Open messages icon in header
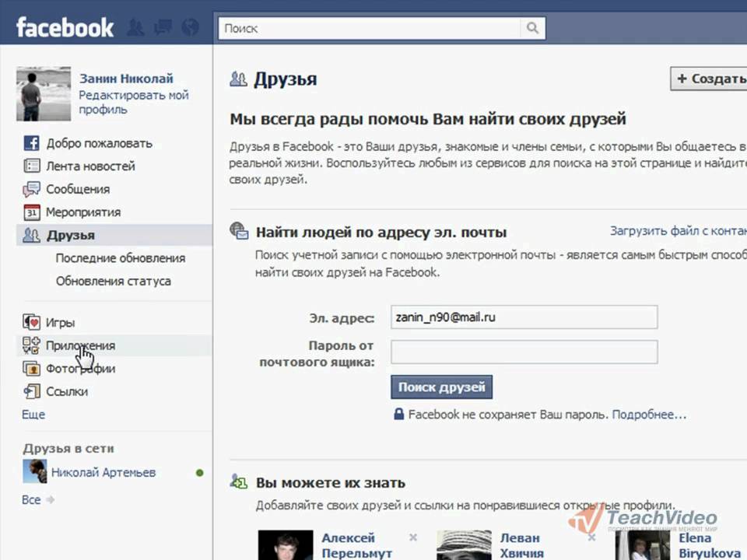Viewport: 747px width, 560px height. (x=163, y=27)
